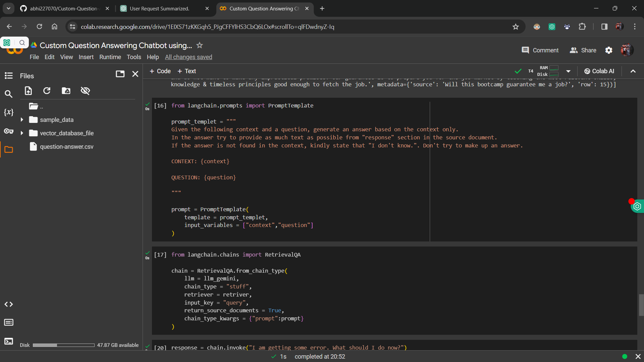Upload file to session storage icon
The width and height of the screenshot is (644, 362).
[x=29, y=91]
